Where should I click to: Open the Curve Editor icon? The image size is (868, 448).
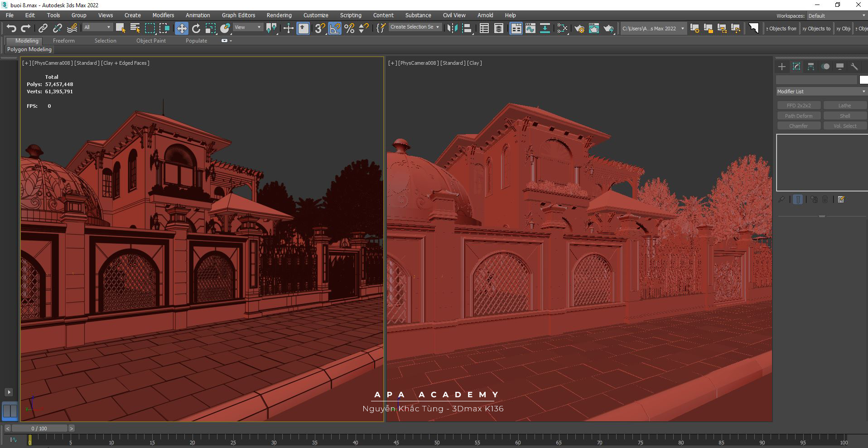530,29
